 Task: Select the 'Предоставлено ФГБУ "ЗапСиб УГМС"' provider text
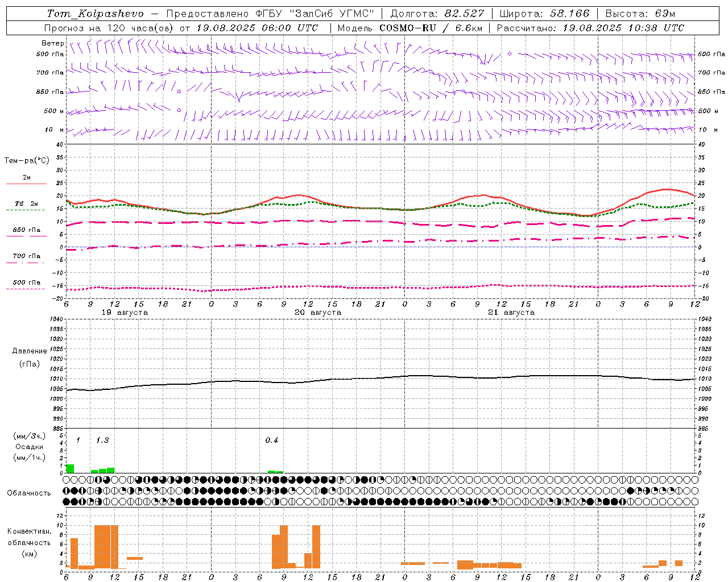tap(270, 14)
